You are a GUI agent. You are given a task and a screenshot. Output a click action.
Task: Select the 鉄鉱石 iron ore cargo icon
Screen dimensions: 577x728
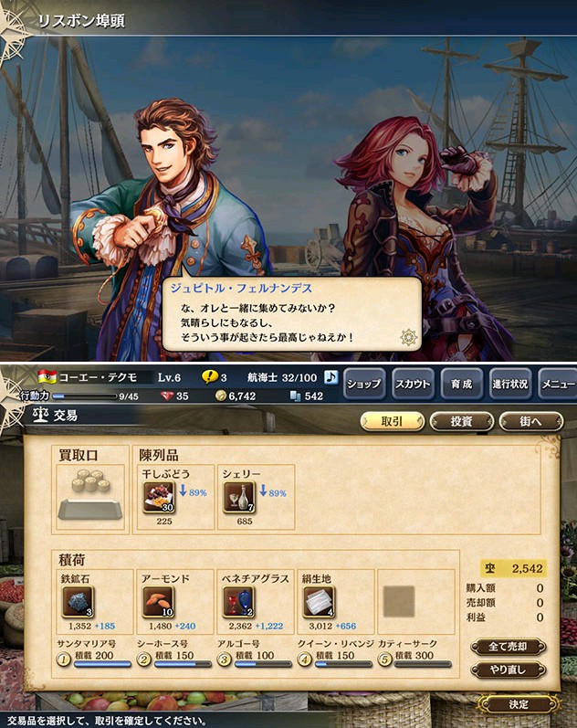tap(78, 602)
